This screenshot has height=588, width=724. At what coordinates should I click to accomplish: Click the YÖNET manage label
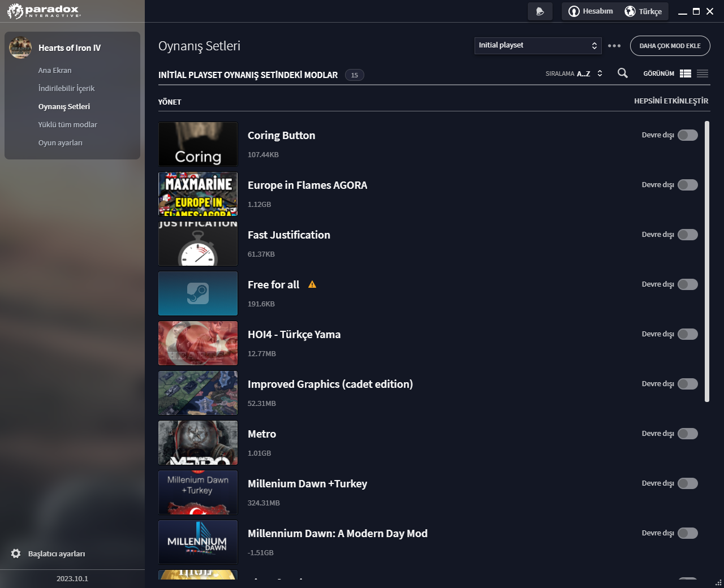(170, 102)
